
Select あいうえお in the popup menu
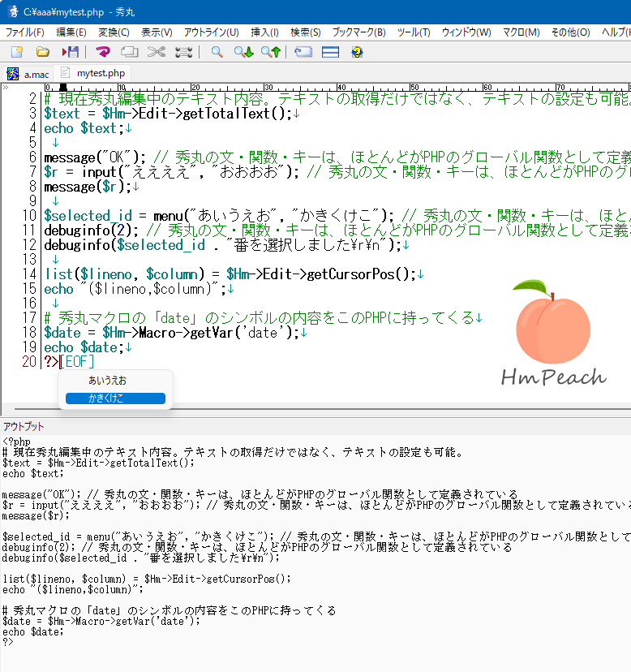[115, 381]
